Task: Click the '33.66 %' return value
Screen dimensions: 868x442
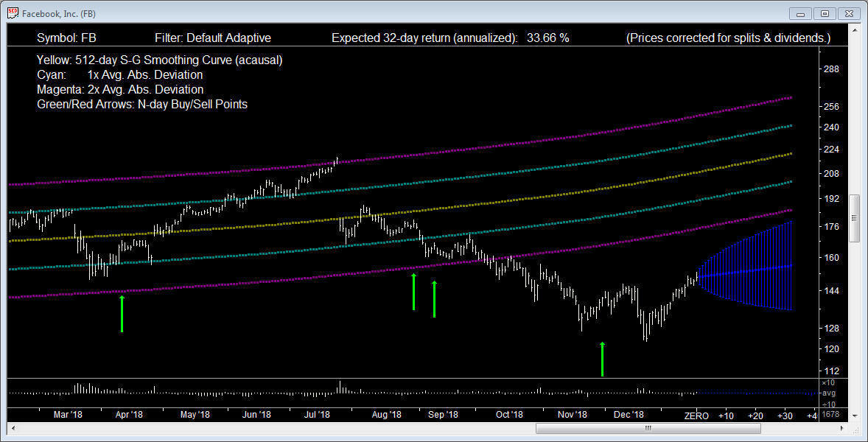Action: pyautogui.click(x=549, y=38)
